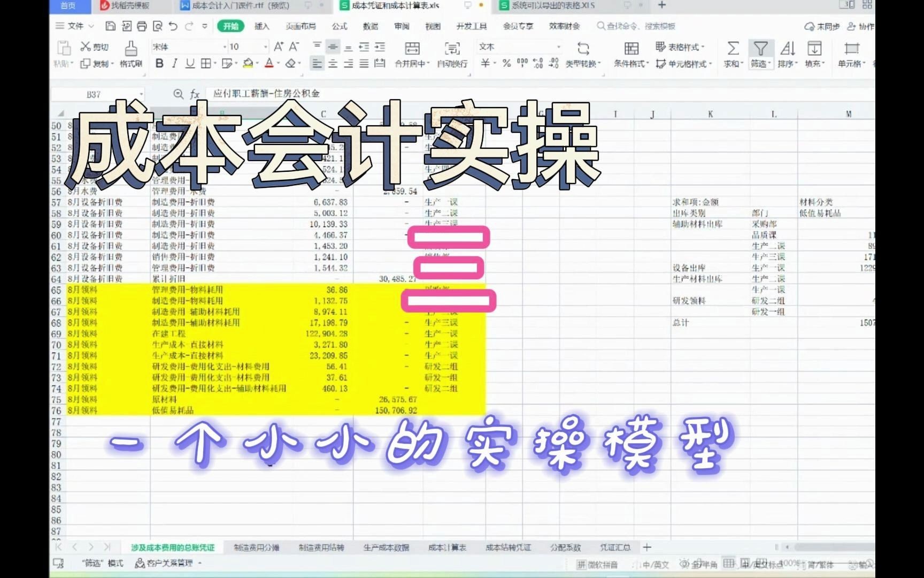Viewport: 924px width, 578px height.
Task: Click the Type Conversion (类型转换) icon
Action: [583, 49]
